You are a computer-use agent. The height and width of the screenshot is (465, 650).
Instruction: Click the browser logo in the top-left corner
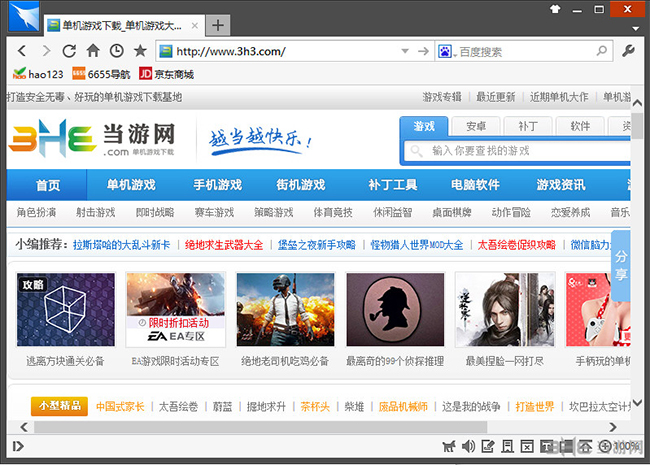click(24, 16)
